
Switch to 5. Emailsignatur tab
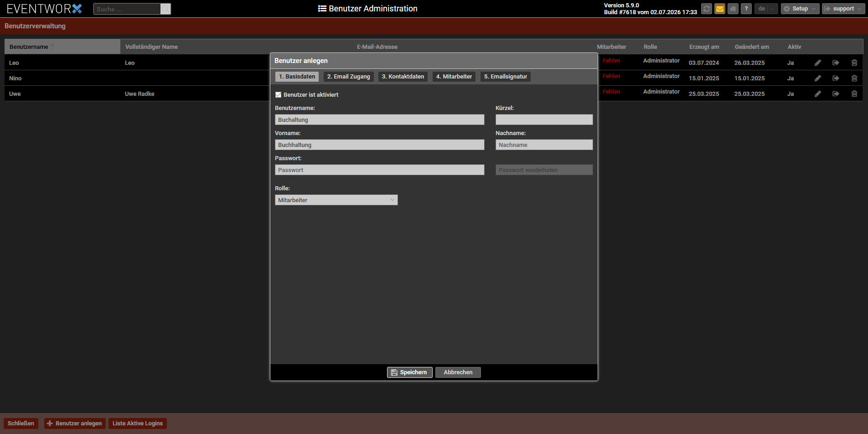pos(506,77)
